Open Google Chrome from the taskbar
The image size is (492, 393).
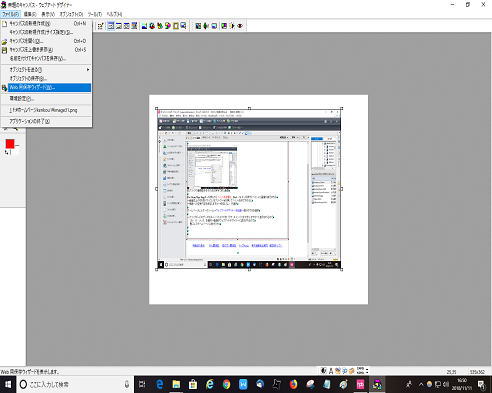pyautogui.click(x=227, y=385)
